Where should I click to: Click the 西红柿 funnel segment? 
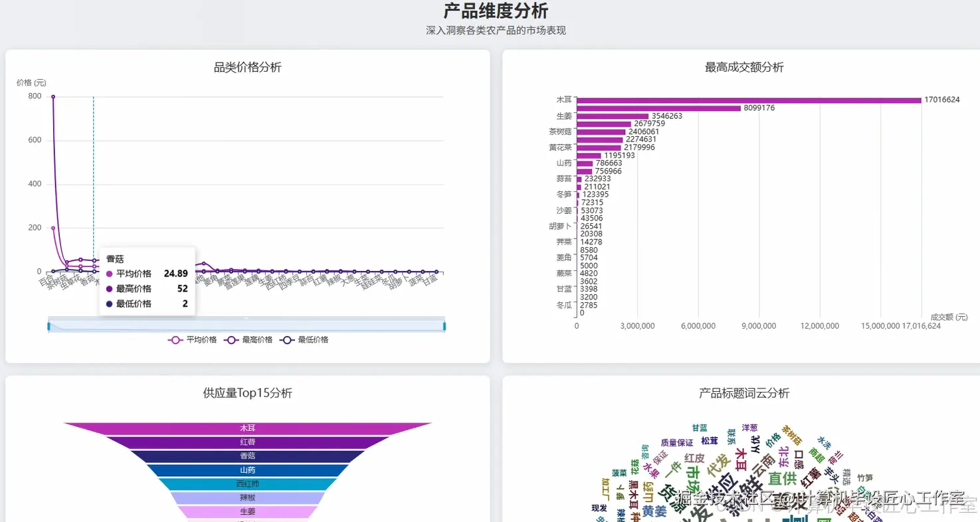(247, 484)
